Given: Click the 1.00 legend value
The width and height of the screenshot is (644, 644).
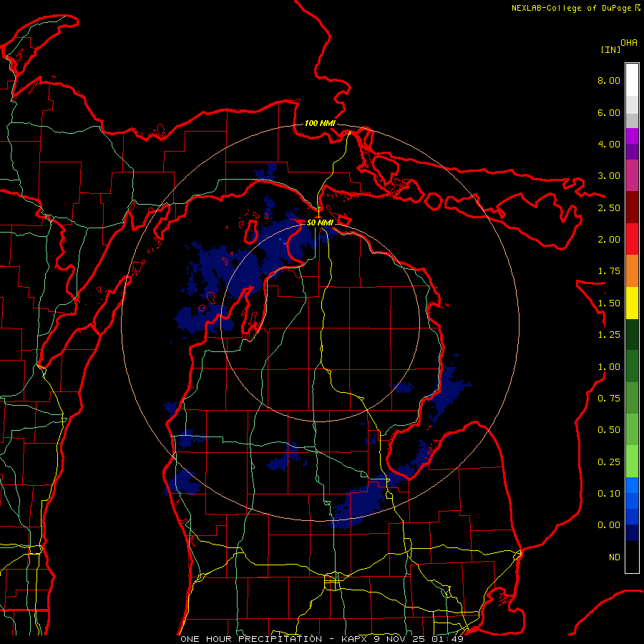Looking at the screenshot, I should pyautogui.click(x=609, y=367).
